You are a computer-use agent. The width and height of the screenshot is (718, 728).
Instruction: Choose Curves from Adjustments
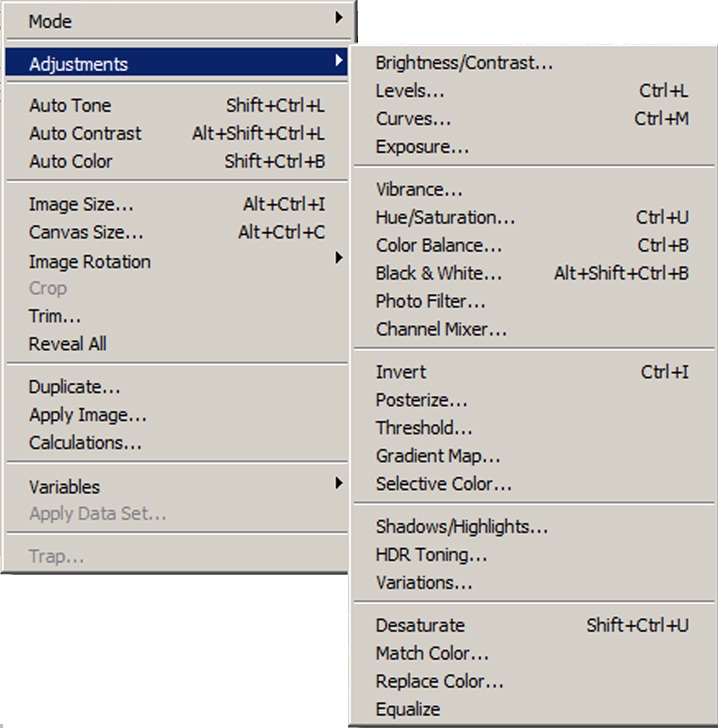413,119
